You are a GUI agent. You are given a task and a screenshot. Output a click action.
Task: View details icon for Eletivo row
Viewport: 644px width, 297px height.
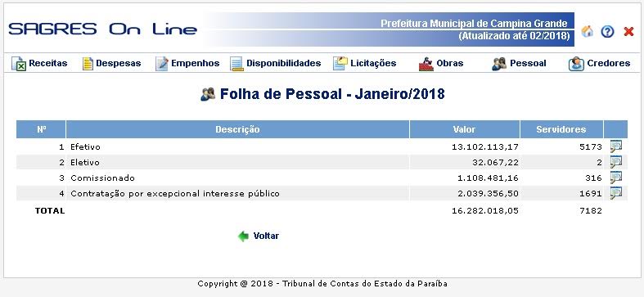click(615, 162)
